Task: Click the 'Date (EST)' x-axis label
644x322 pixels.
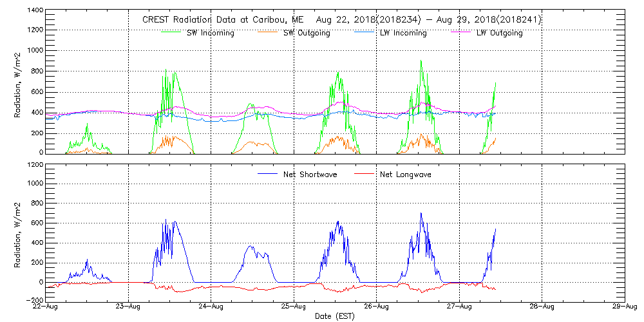Action: (335, 317)
